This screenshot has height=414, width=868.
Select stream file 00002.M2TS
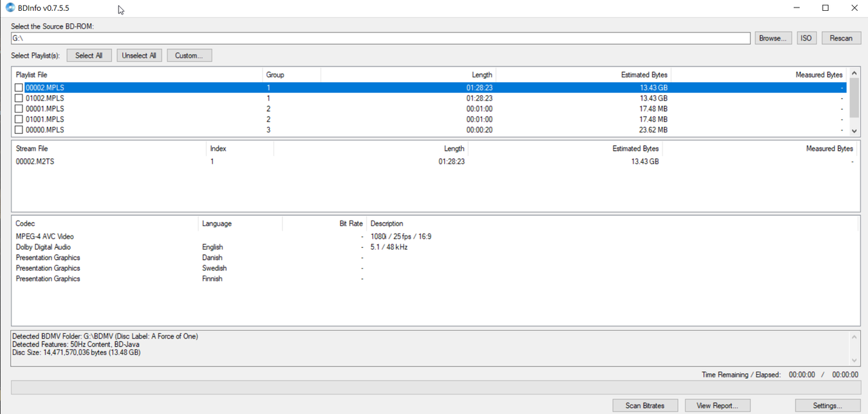36,162
